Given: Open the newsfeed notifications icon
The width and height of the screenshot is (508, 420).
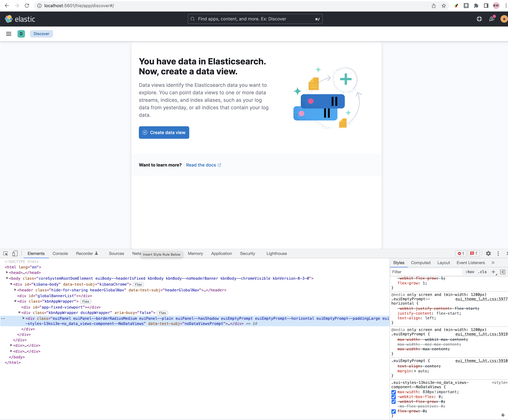Looking at the screenshot, I should (x=492, y=19).
